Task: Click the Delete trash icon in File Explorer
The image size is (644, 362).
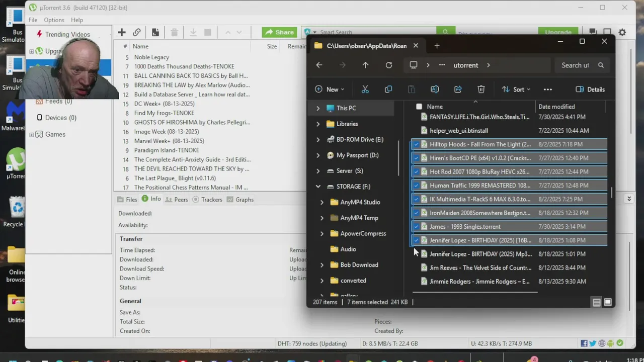Action: (x=481, y=89)
